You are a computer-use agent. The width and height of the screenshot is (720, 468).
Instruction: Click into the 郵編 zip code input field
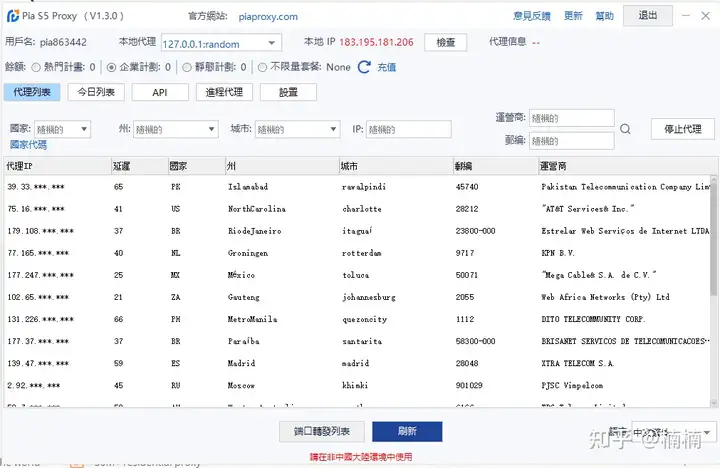(572, 141)
